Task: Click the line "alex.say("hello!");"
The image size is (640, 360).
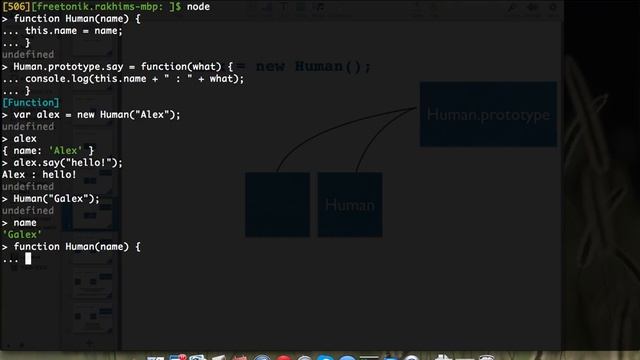Action: point(68,162)
